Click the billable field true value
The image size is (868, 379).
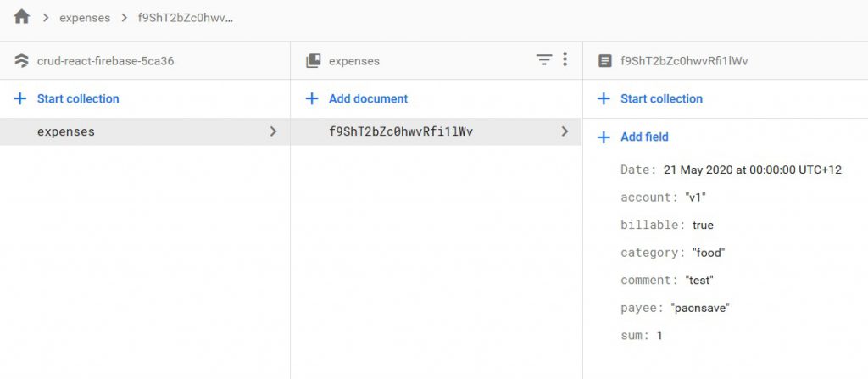pos(703,226)
